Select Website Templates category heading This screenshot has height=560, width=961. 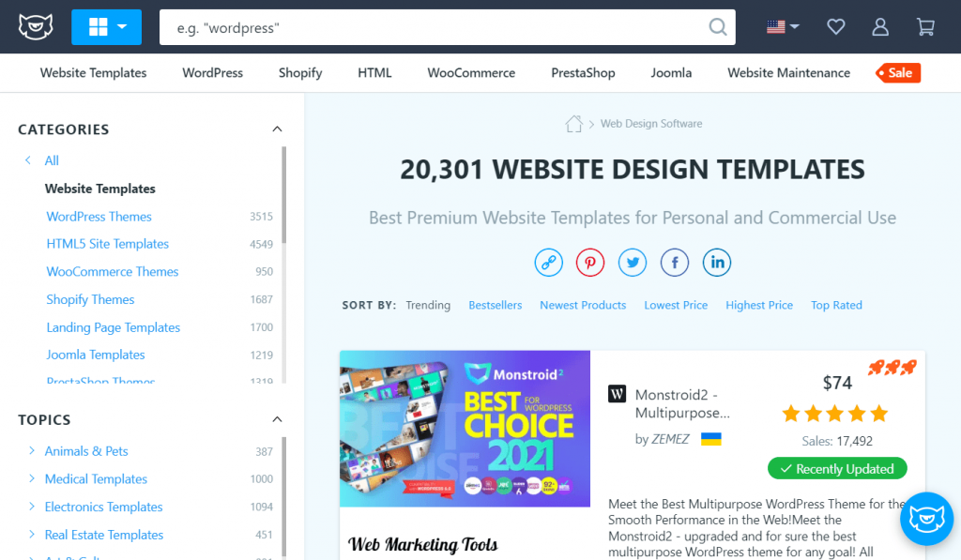point(99,189)
